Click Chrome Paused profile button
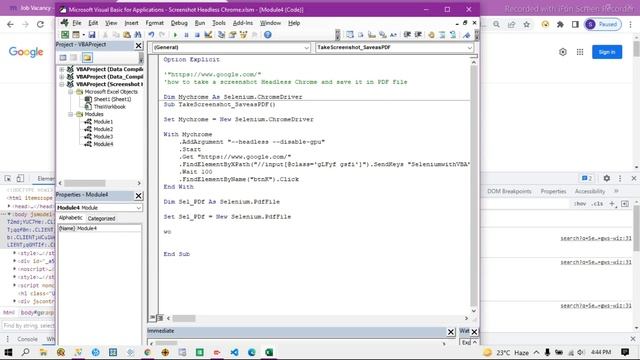 [x=603, y=24]
